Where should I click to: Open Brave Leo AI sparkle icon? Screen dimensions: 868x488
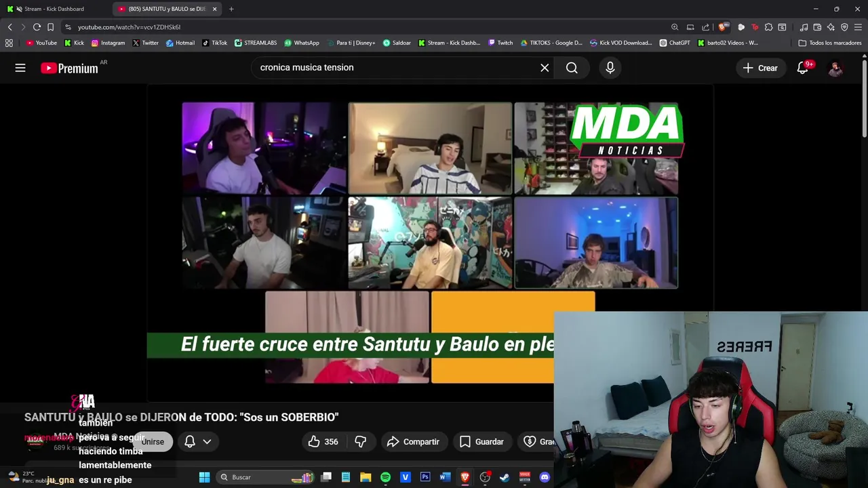click(831, 27)
